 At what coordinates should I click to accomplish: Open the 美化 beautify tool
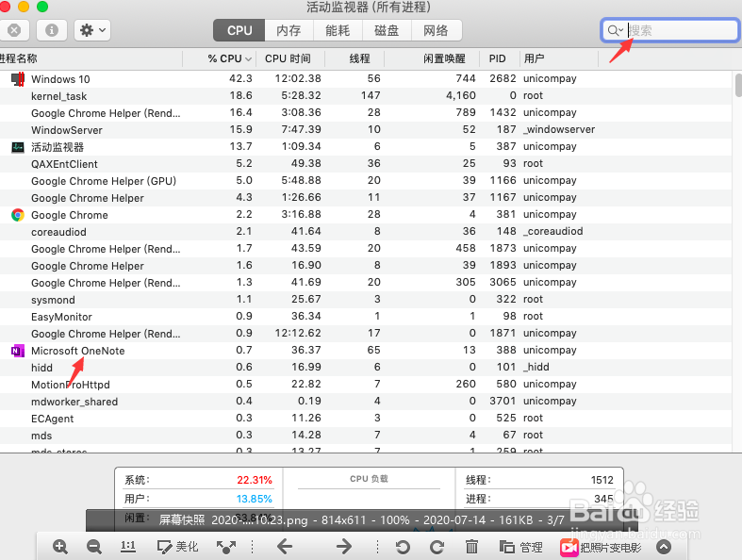pos(177,547)
